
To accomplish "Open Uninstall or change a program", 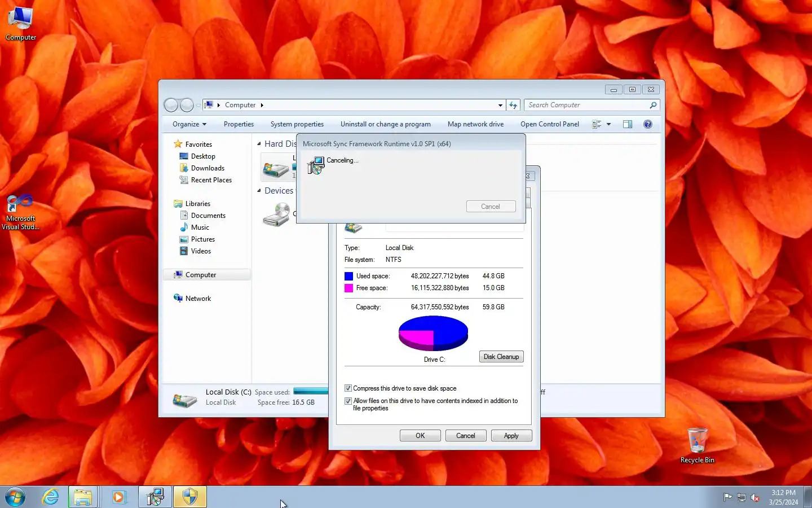I will 386,124.
